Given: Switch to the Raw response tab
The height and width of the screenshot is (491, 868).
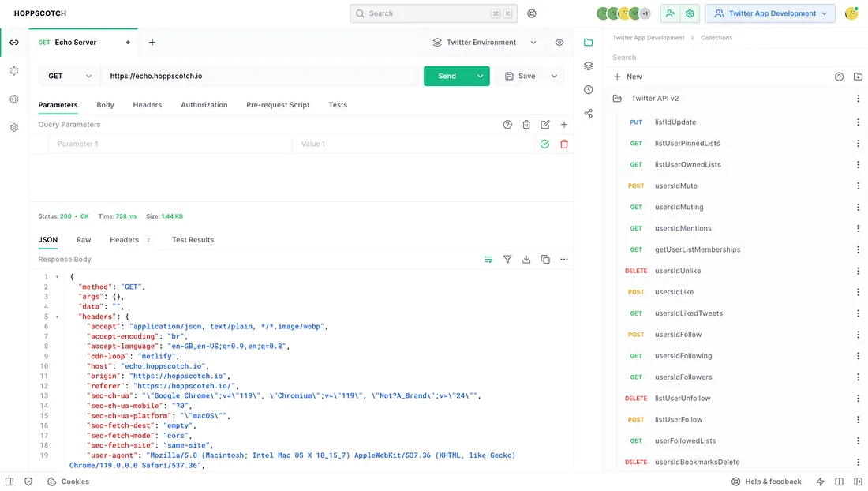Looking at the screenshot, I should (84, 240).
